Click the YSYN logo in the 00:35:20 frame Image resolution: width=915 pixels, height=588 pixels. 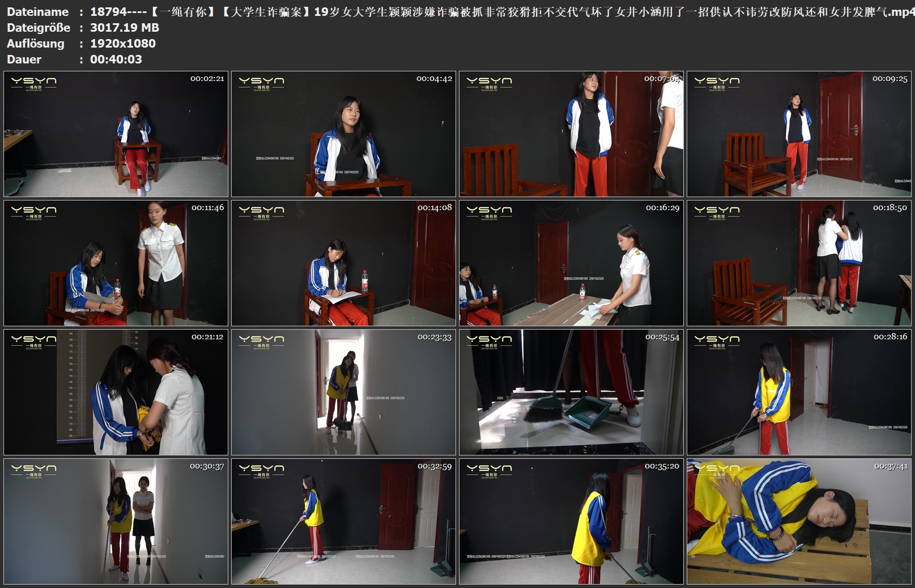tap(489, 471)
